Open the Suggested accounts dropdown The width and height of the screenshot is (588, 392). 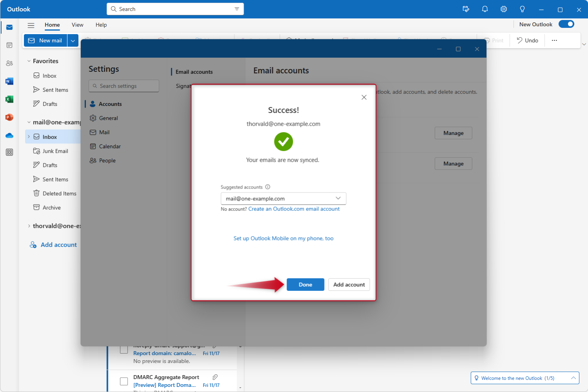(x=283, y=198)
